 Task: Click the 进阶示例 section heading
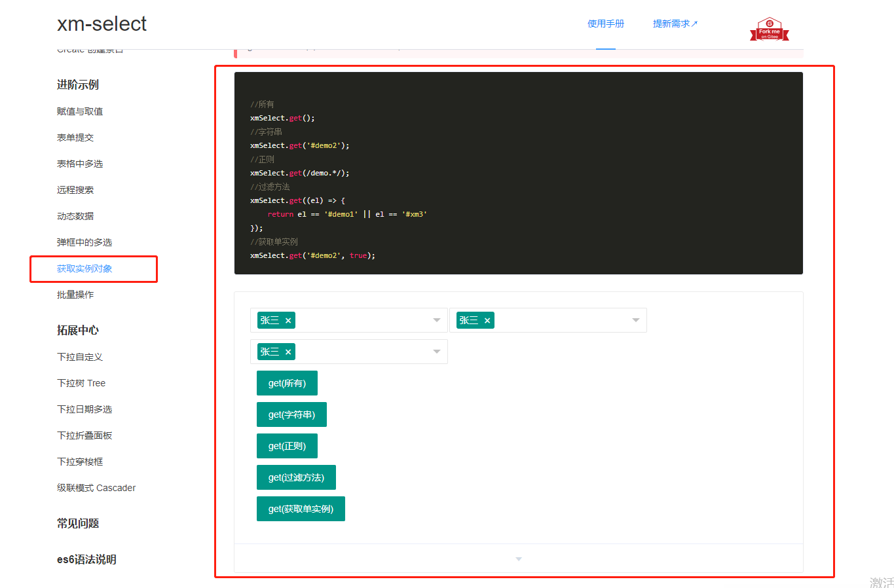click(78, 84)
